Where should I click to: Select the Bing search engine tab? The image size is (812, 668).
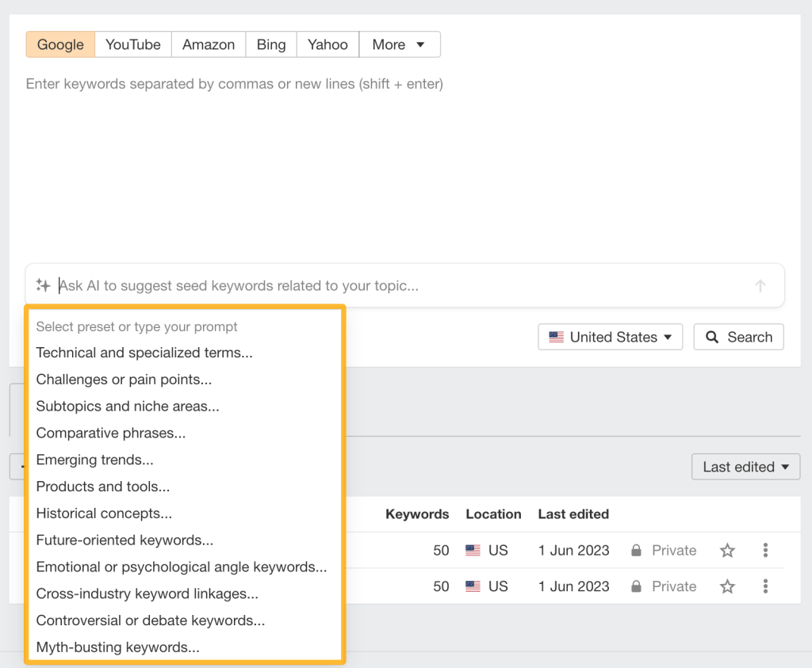point(271,44)
